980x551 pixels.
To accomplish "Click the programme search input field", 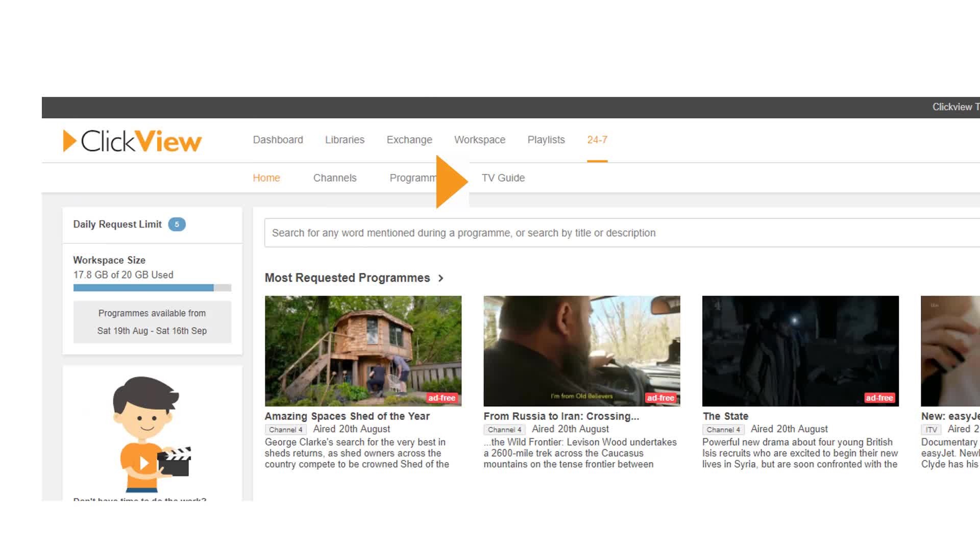I will 622,233.
